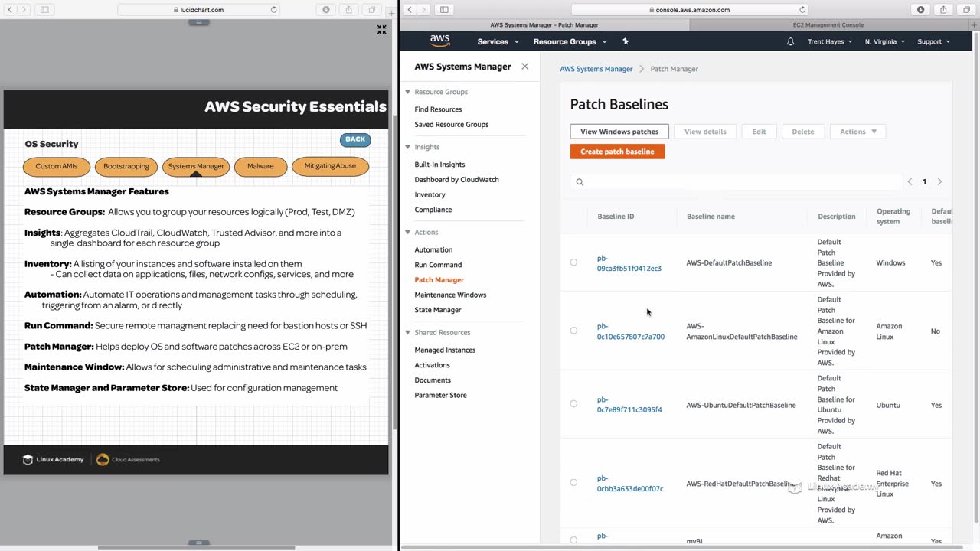Open downloads in the AWS console browser window
Image resolution: width=980 pixels, height=551 pixels.
tap(921, 10)
